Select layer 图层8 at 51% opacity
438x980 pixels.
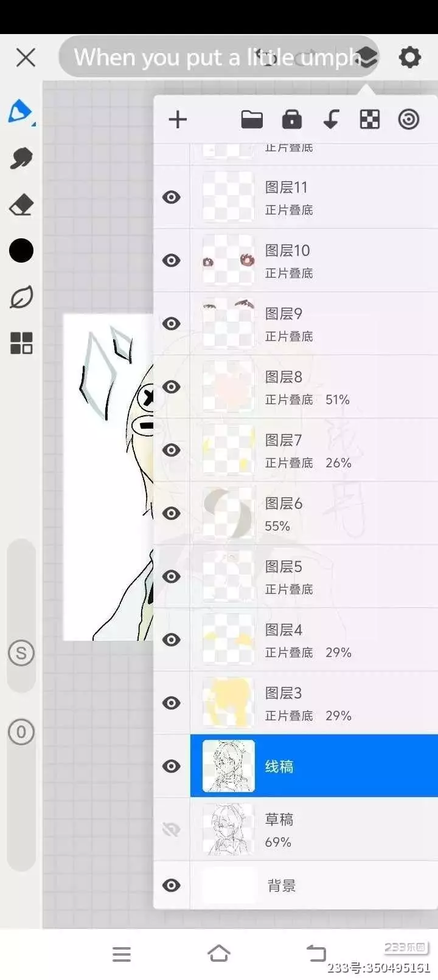pyautogui.click(x=314, y=387)
